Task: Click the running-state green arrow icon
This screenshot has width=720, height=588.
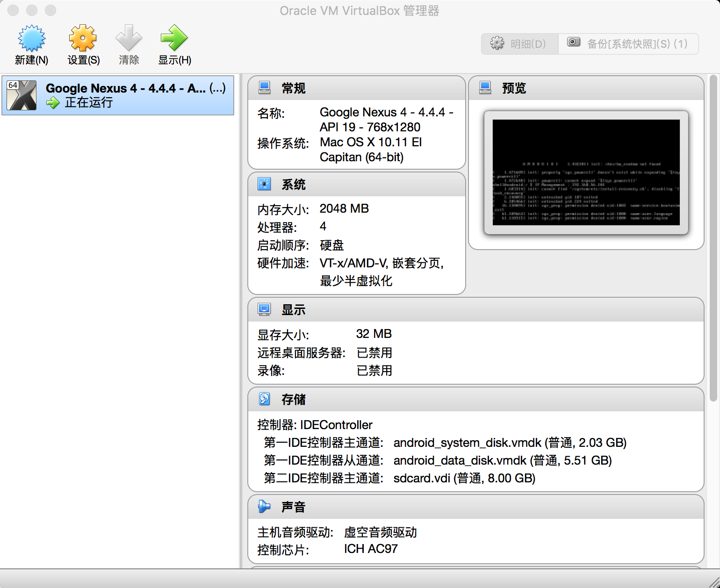Action: (53, 103)
